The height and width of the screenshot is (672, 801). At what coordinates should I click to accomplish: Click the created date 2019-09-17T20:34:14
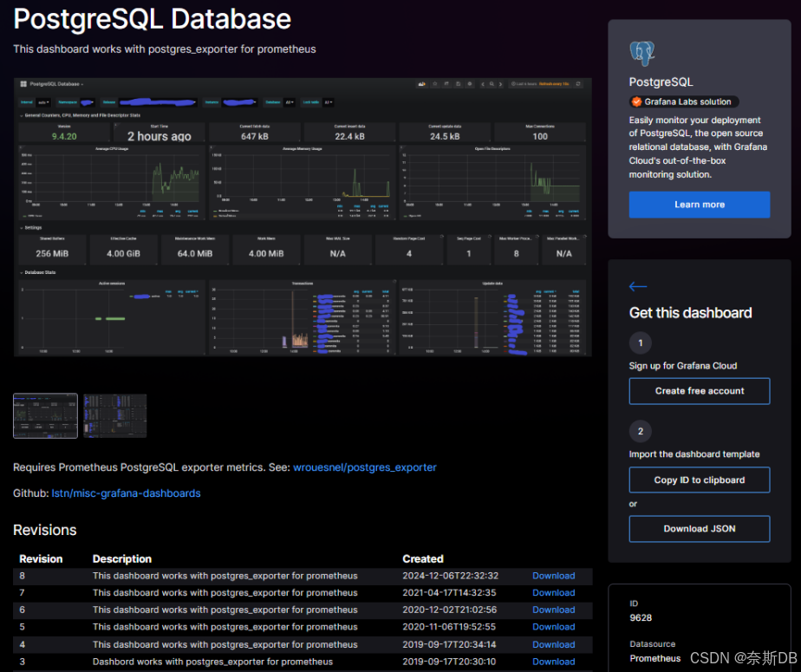pos(449,644)
